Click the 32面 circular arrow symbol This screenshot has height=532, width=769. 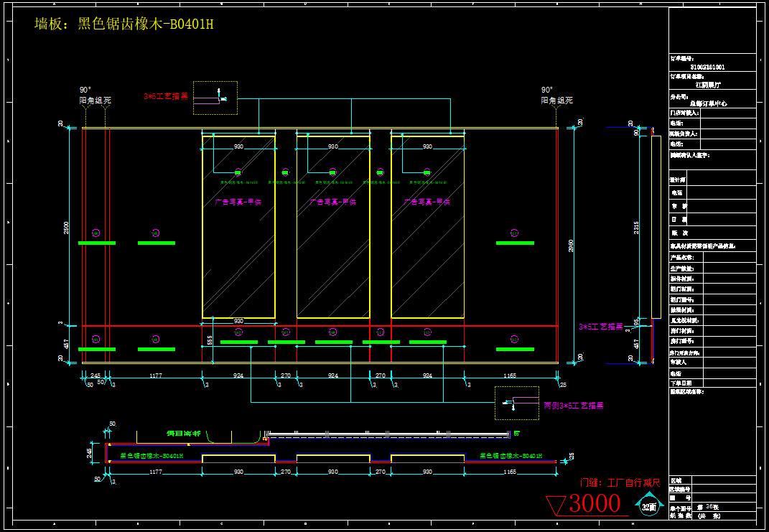(648, 505)
